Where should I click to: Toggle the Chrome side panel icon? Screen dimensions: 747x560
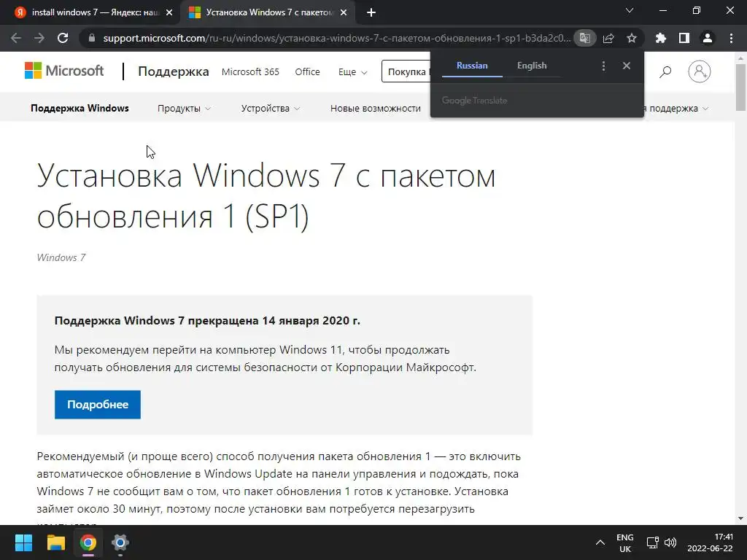point(684,38)
